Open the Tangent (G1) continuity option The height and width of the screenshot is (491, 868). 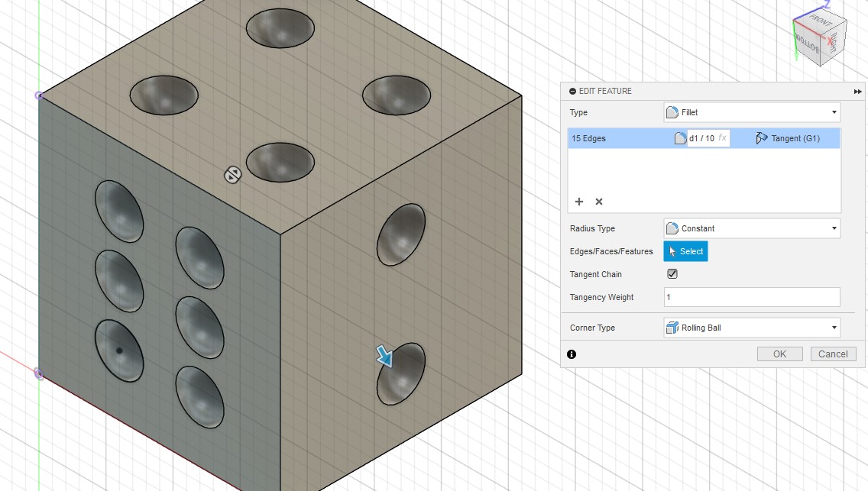pyautogui.click(x=788, y=138)
